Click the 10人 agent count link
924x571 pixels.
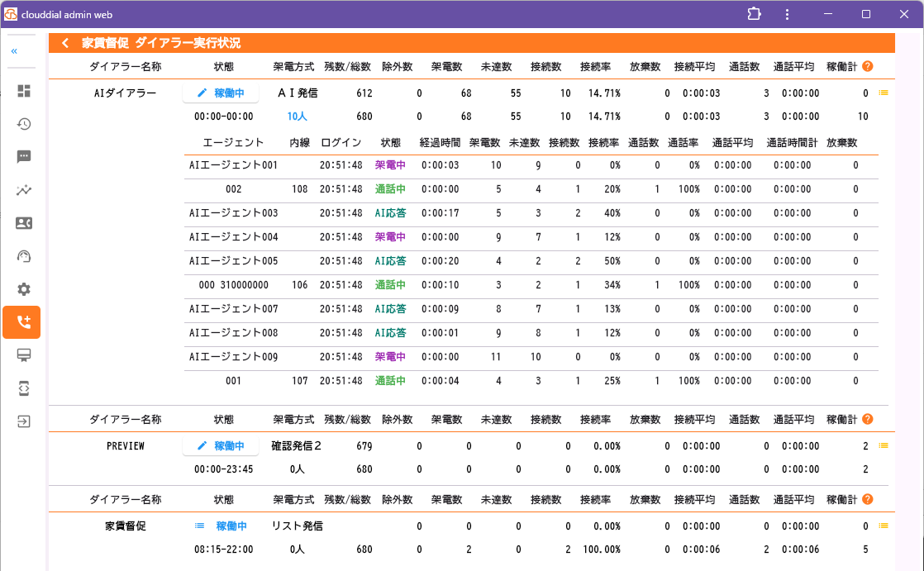pos(297,117)
